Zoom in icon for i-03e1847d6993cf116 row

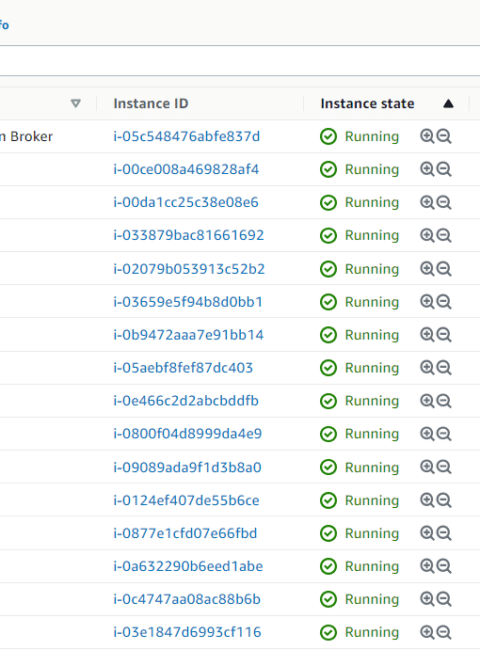click(x=427, y=632)
